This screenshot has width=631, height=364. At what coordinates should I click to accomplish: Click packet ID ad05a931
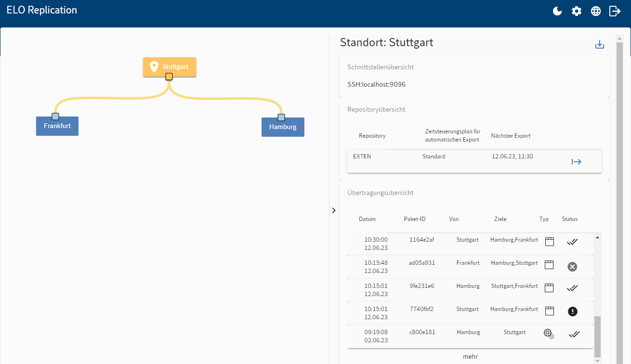[422, 263]
